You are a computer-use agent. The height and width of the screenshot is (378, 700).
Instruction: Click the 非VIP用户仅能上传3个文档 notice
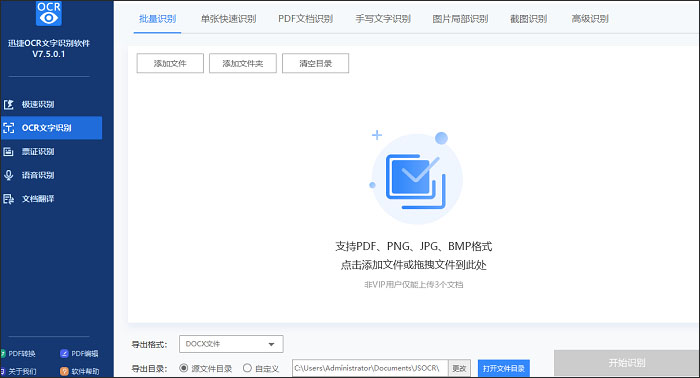413,284
